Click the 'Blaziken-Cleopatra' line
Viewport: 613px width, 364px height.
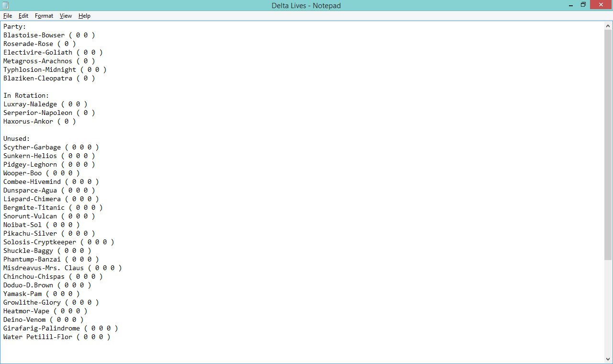click(x=49, y=79)
